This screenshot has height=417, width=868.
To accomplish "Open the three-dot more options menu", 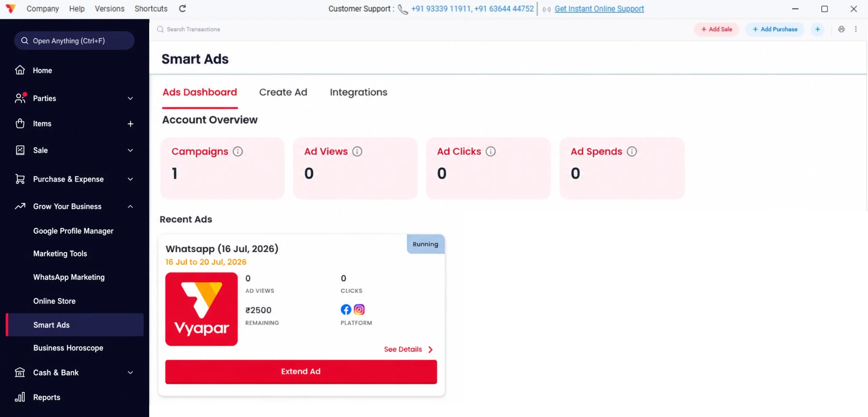I will (x=856, y=29).
